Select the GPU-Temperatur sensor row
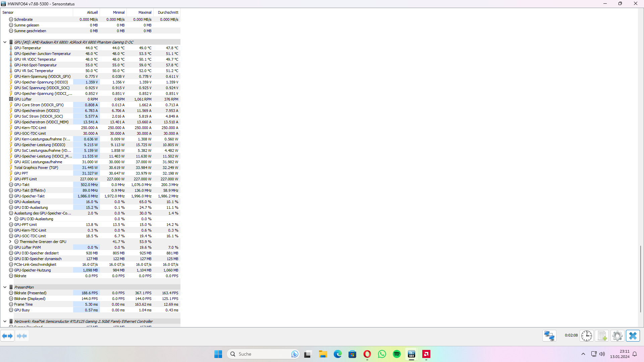The height and width of the screenshot is (362, 644). click(28, 48)
